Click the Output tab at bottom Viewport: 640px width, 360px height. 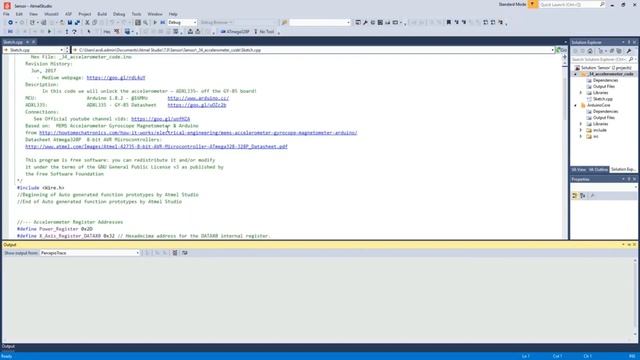coord(8,347)
